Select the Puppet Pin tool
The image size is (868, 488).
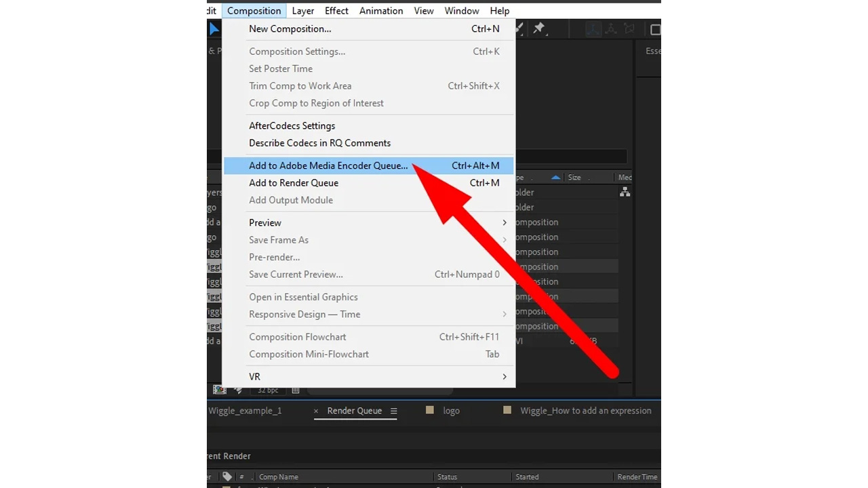pos(539,29)
